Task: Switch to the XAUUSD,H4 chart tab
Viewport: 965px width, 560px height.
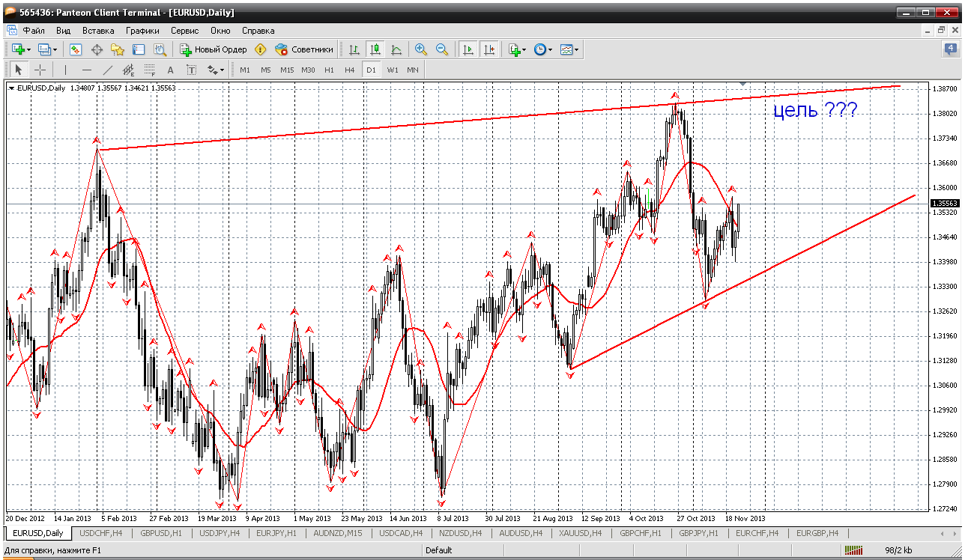Action: point(581,533)
